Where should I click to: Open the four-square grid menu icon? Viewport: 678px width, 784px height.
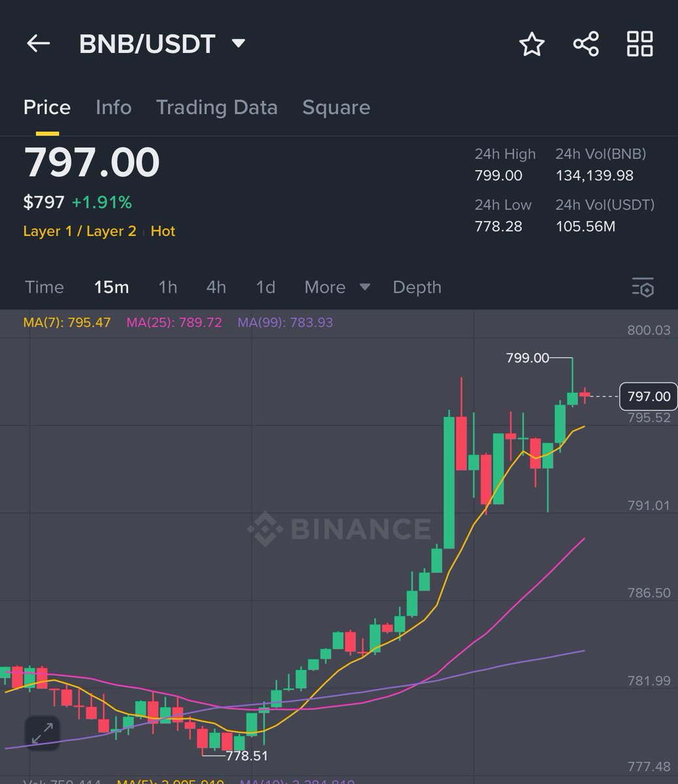(x=639, y=44)
